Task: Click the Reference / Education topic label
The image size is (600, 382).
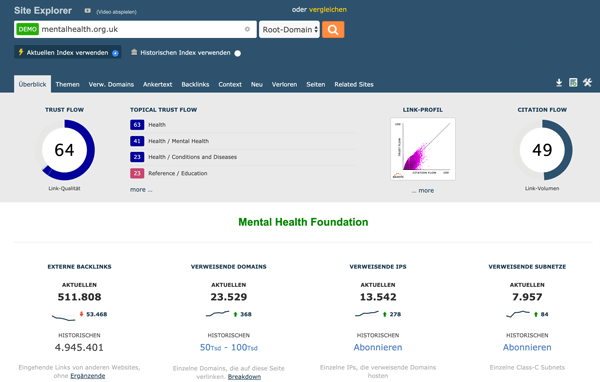Action: point(178,173)
